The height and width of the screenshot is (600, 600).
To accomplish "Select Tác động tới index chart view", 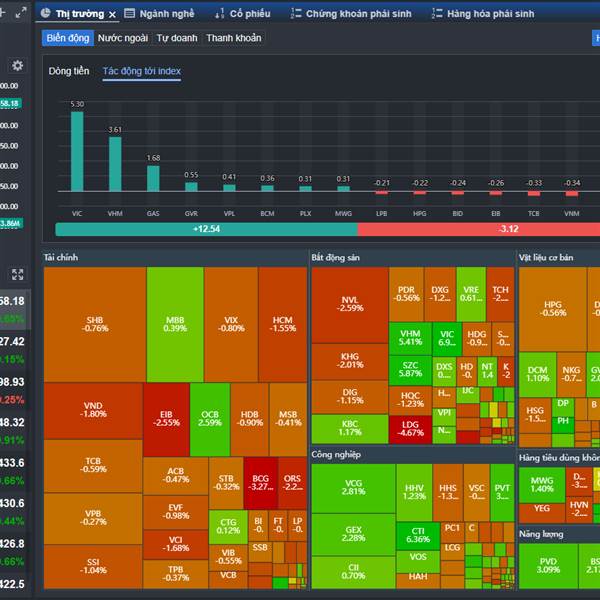I will [142, 71].
